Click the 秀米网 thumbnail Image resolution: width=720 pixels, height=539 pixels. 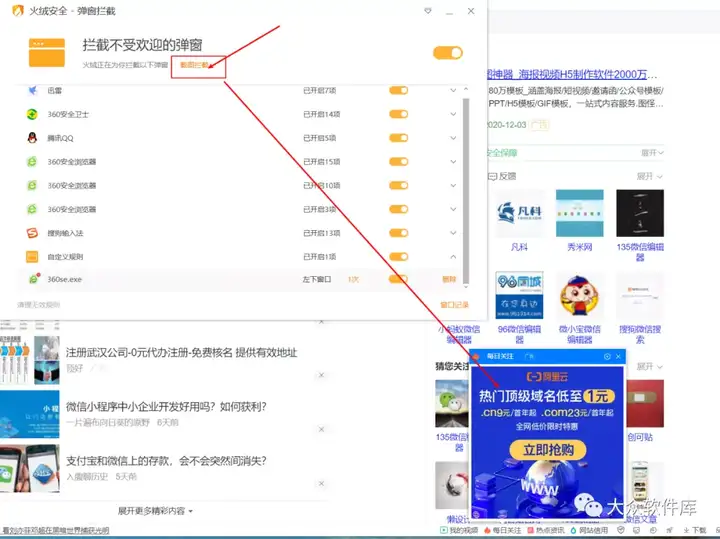(x=579, y=213)
